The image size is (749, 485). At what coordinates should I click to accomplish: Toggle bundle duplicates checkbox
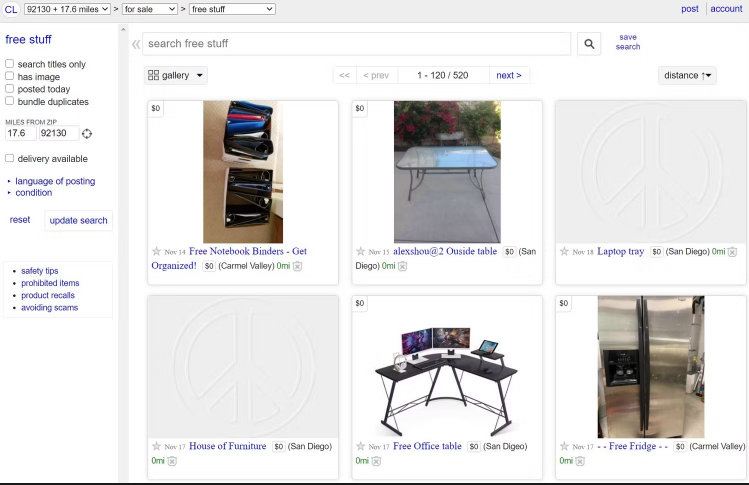9,101
